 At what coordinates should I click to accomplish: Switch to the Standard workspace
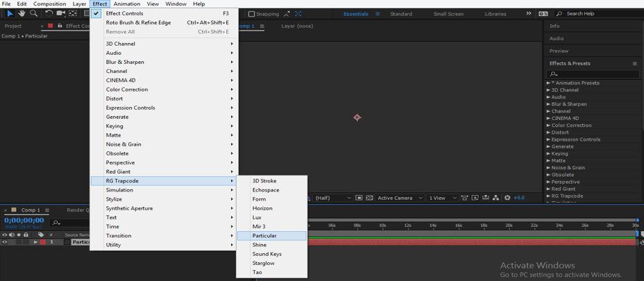pos(401,14)
